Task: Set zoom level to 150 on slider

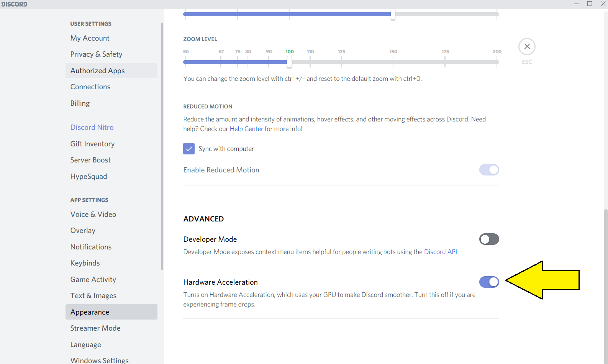Action: coord(393,62)
